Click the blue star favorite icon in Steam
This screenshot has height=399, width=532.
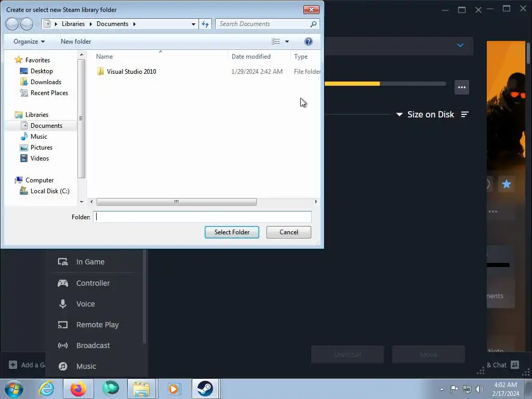(x=506, y=184)
